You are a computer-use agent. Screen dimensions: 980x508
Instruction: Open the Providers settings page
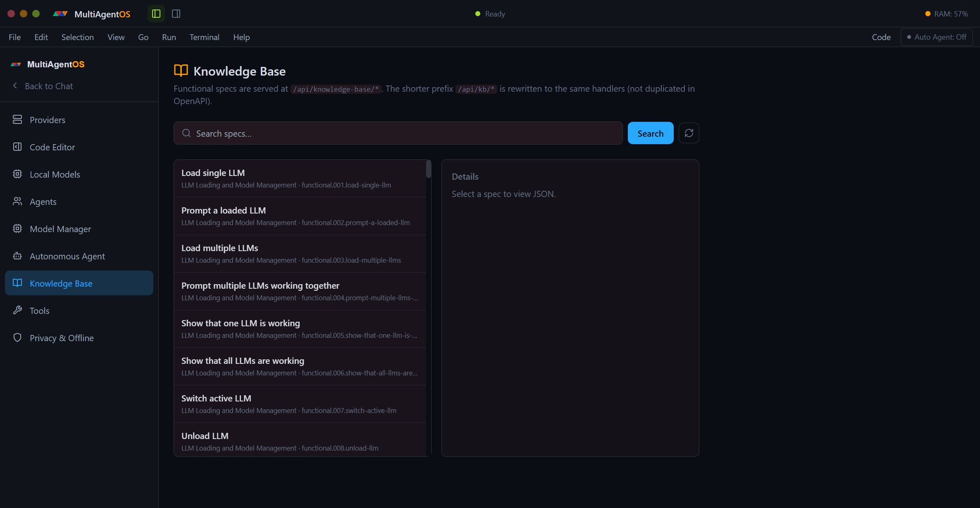[79, 120]
